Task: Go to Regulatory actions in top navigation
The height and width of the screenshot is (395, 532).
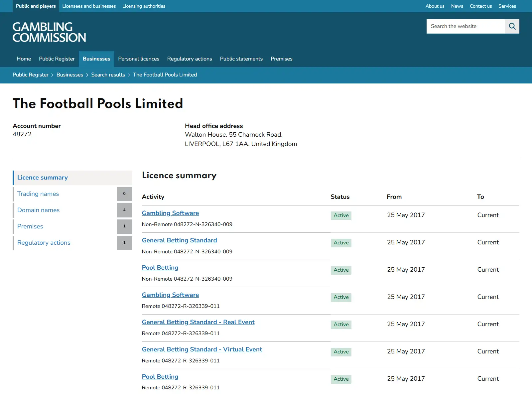Action: [190, 59]
